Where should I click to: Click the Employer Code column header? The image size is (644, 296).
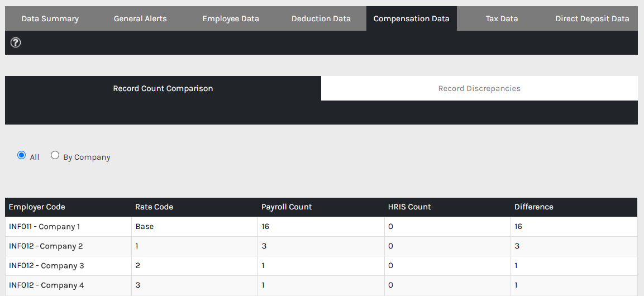tap(68, 207)
